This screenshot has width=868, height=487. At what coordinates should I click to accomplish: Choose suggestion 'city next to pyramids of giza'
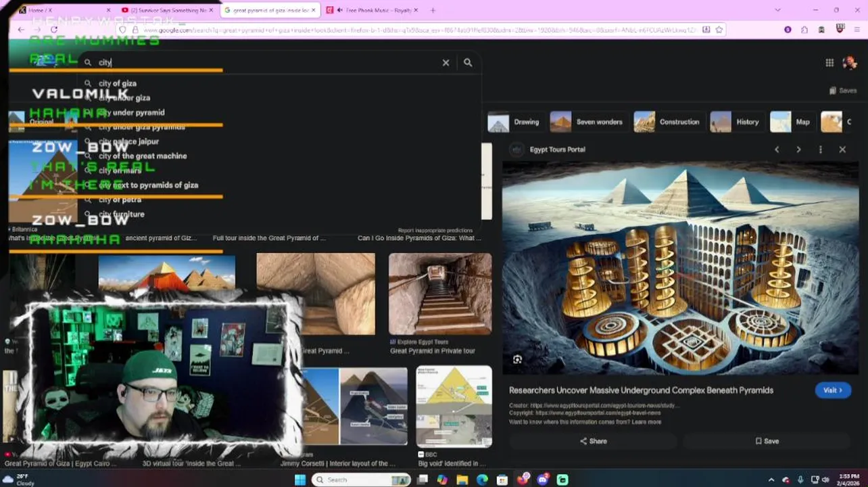(148, 185)
